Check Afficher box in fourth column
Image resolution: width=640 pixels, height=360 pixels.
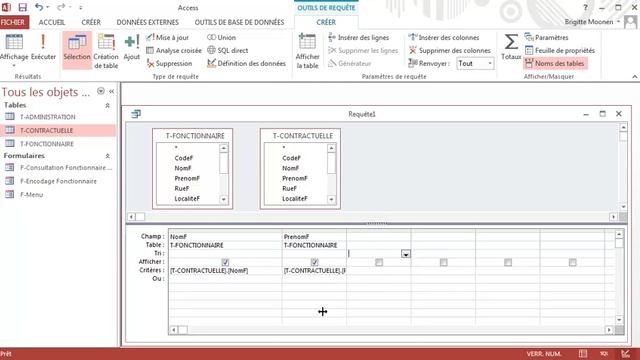click(x=443, y=262)
